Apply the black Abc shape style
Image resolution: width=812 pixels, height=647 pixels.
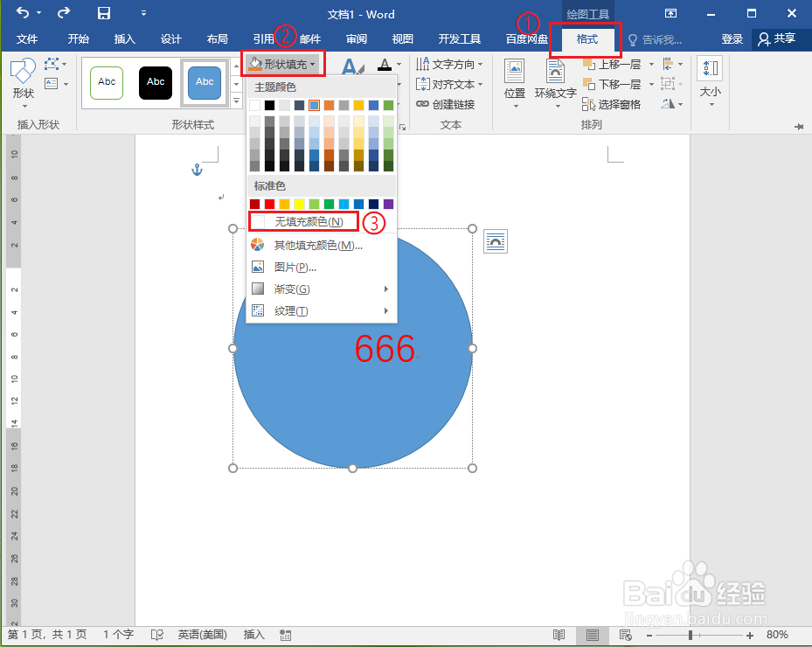click(156, 82)
